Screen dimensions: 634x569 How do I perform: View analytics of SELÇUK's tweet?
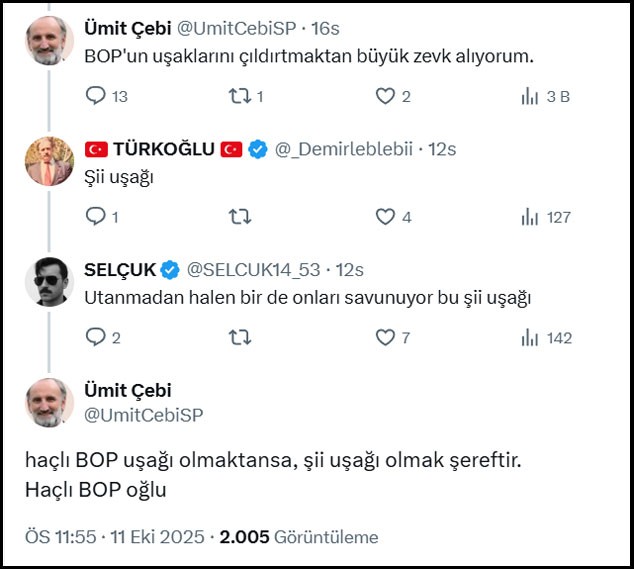tap(530, 338)
